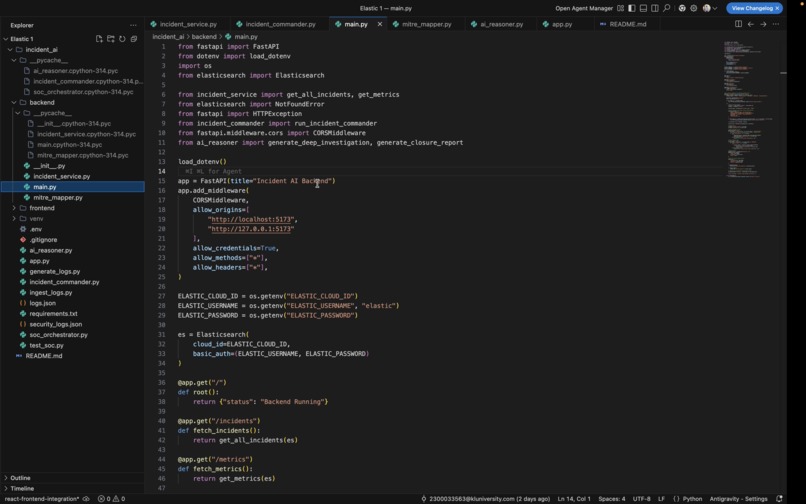Toggle primary sidebar layout icon
This screenshot has height=504, width=806.
click(632, 8)
